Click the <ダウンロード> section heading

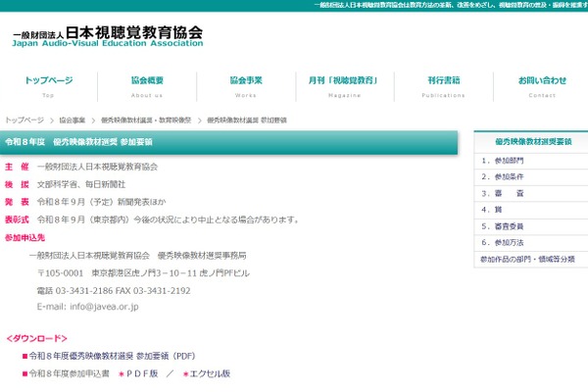click(x=36, y=338)
